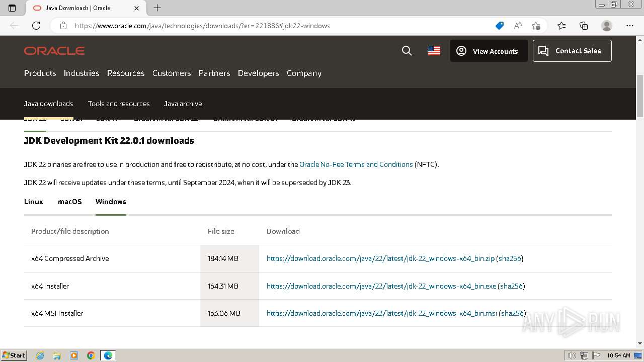
Task: Open a new tab with plus icon
Action: point(157,8)
